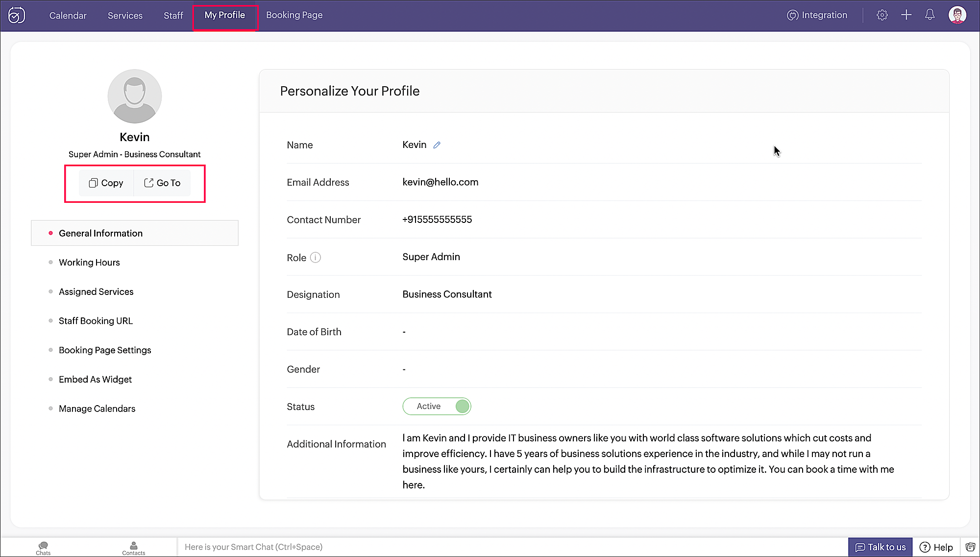Open the notifications bell

[930, 15]
